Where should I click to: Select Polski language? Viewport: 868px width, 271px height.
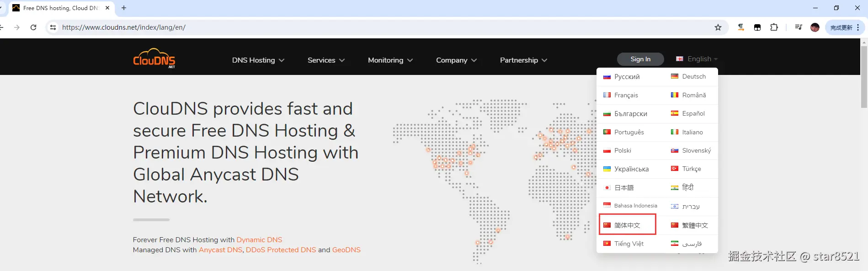click(x=623, y=150)
